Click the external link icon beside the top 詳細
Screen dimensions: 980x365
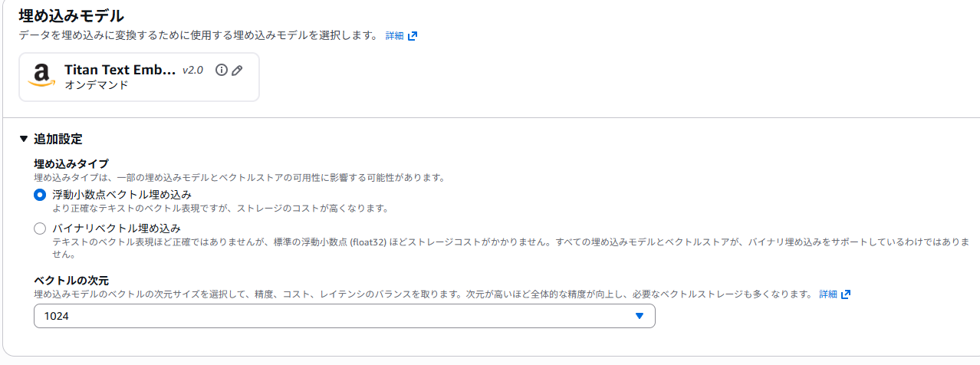click(x=413, y=36)
